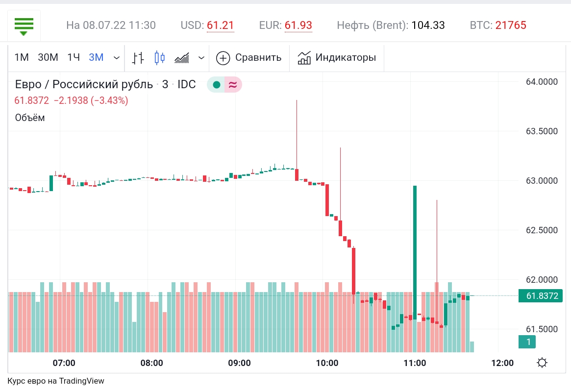This screenshot has width=571, height=392.
Task: Open the green hamburger menu icon
Action: tap(24, 26)
